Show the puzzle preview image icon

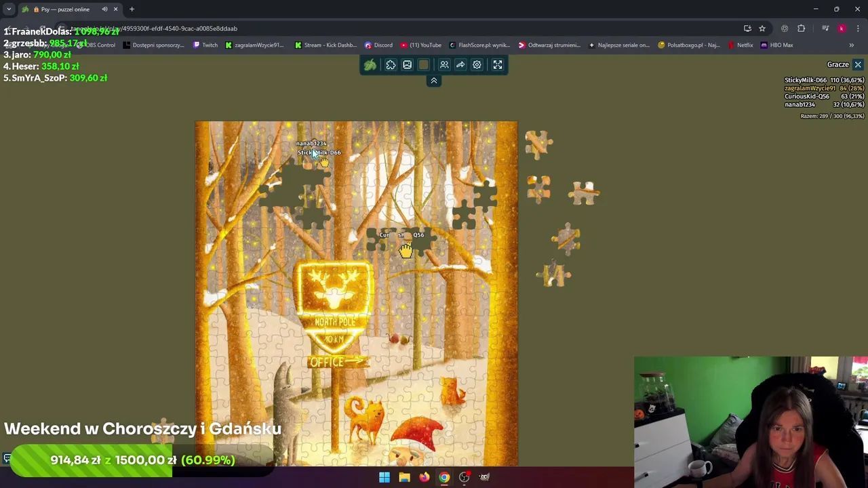click(407, 64)
